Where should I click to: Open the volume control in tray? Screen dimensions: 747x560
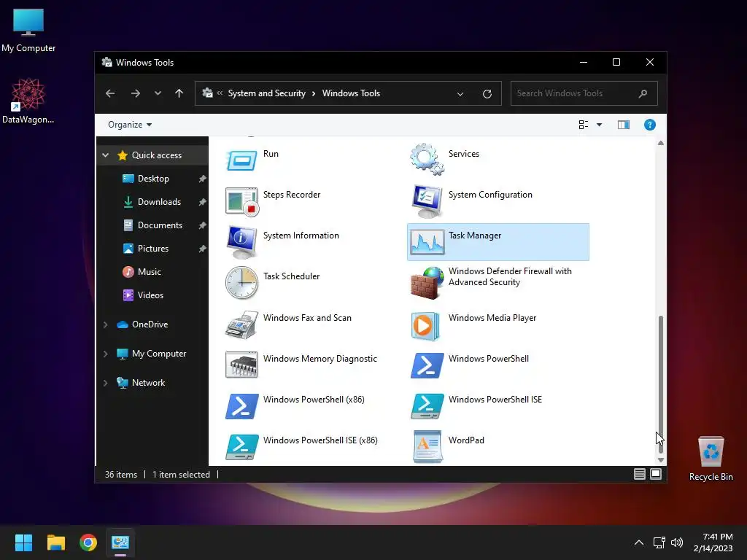tap(676, 542)
